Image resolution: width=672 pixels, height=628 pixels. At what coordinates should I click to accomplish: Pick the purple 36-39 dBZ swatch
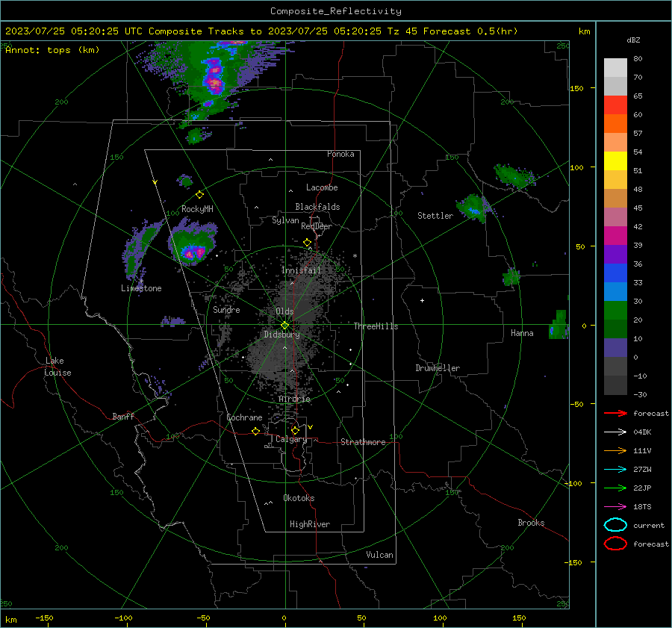click(615, 254)
